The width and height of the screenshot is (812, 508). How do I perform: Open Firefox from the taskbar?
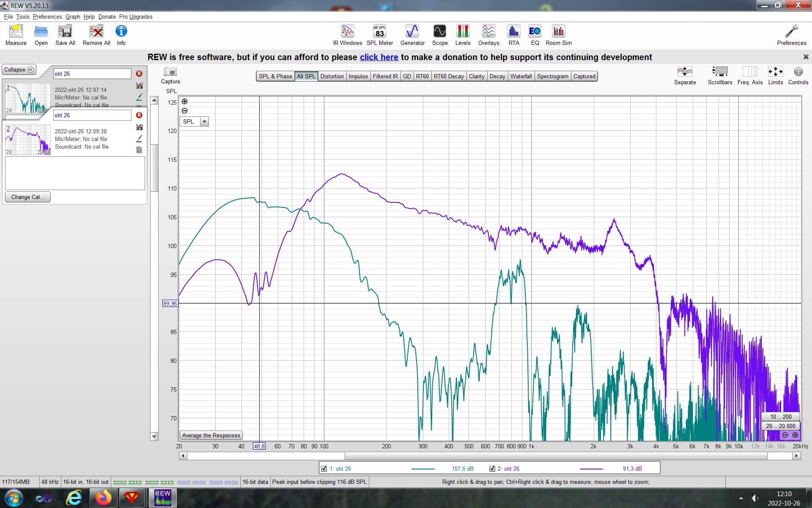click(x=103, y=498)
